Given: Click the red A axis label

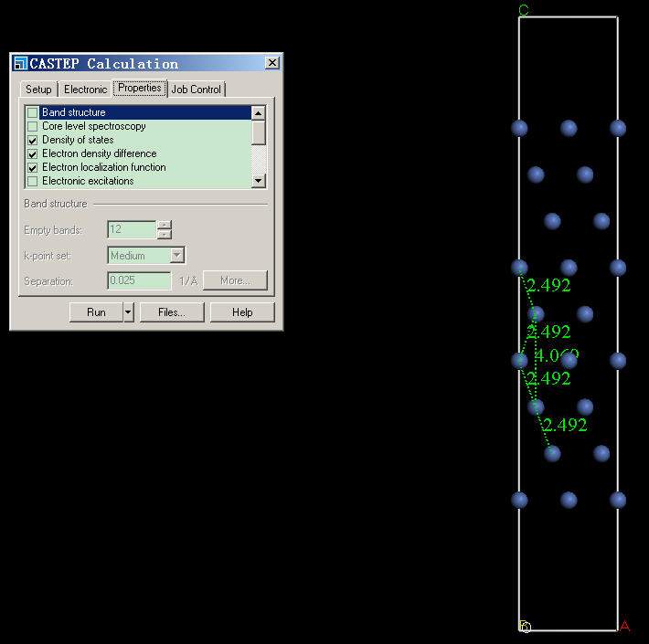Looking at the screenshot, I should coord(625,626).
